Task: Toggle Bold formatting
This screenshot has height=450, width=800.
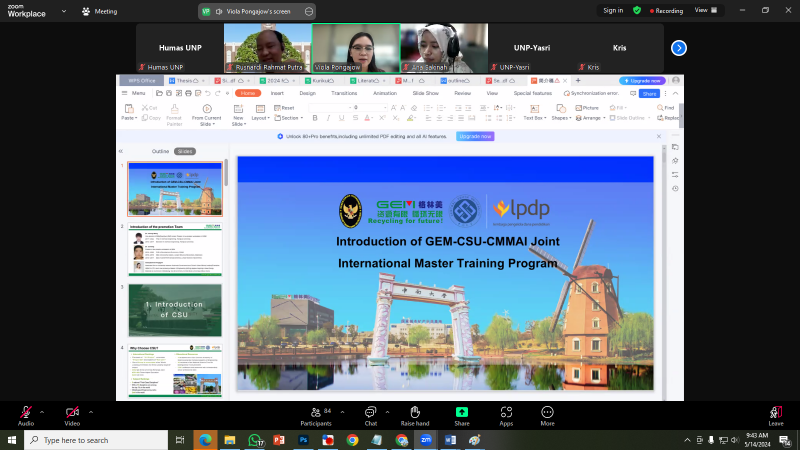Action: click(315, 118)
